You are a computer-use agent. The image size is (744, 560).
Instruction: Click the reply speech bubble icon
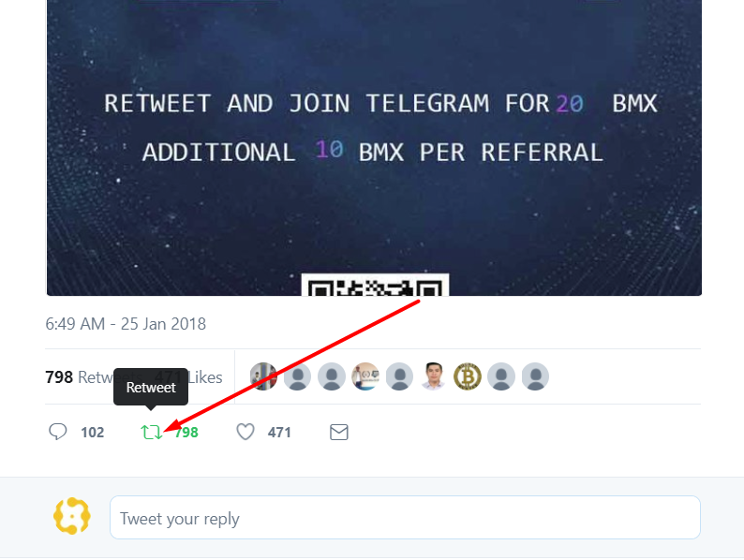click(x=58, y=432)
